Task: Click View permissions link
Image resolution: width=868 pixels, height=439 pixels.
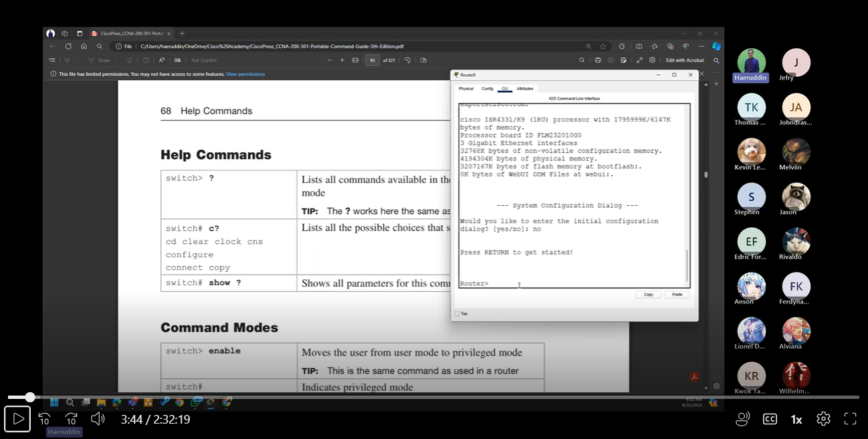Action: [245, 74]
